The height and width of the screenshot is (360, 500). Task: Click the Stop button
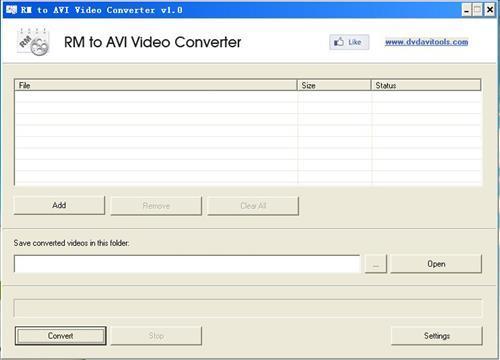pos(156,336)
